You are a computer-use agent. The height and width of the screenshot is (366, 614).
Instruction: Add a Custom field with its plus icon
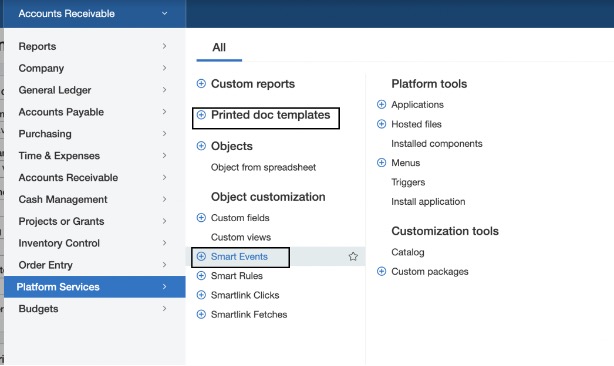(x=201, y=218)
